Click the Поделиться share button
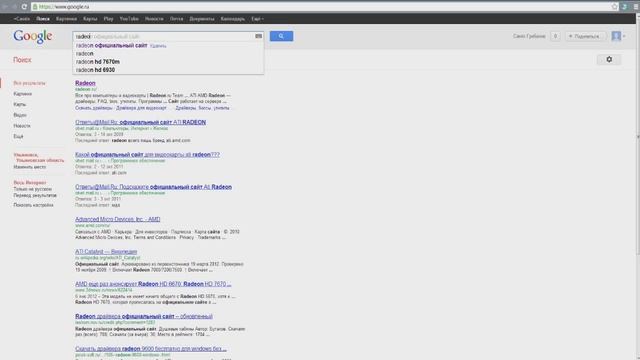Image resolution: width=640 pixels, height=360 pixels. [x=585, y=36]
